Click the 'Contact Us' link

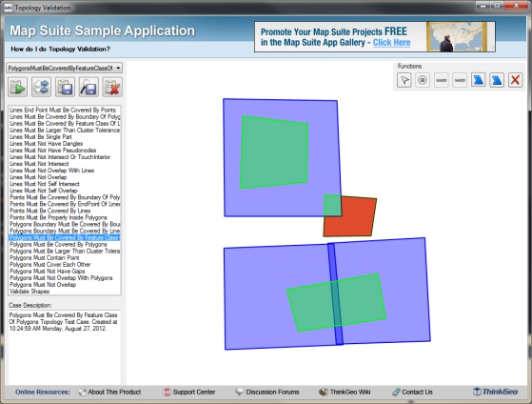point(413,393)
